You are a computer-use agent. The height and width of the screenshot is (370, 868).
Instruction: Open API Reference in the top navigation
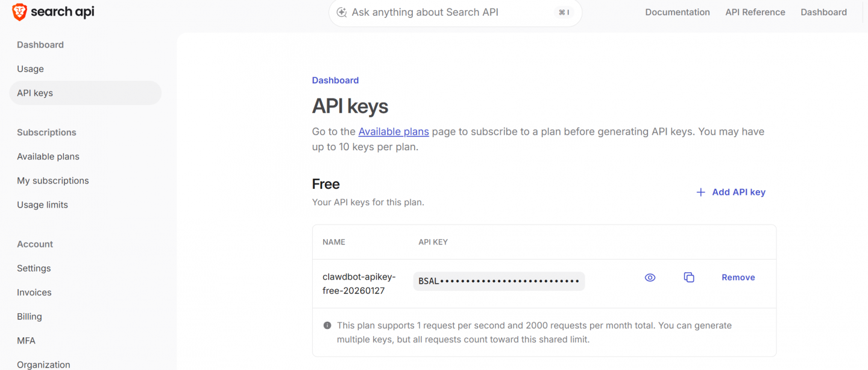[x=755, y=12]
